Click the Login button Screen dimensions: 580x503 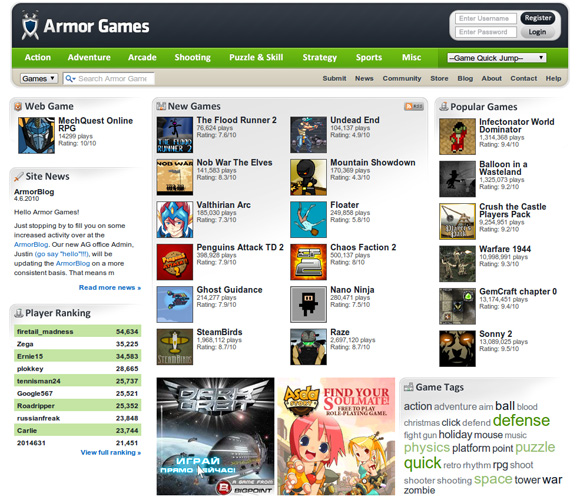tap(537, 32)
